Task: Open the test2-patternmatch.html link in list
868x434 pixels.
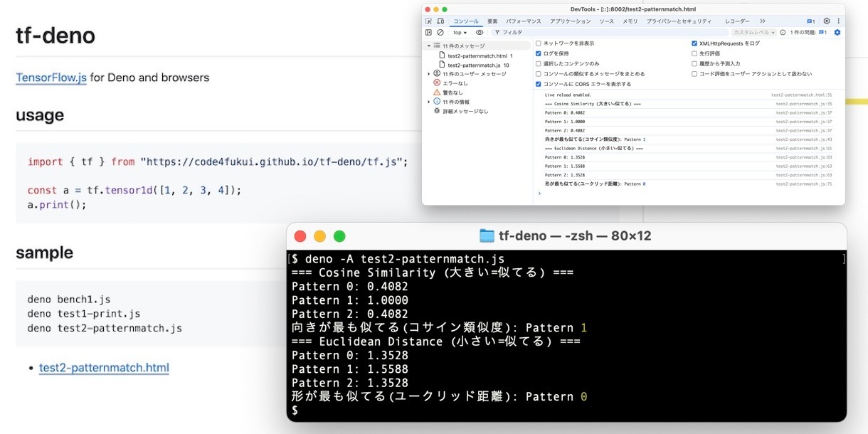Action: 104,368
